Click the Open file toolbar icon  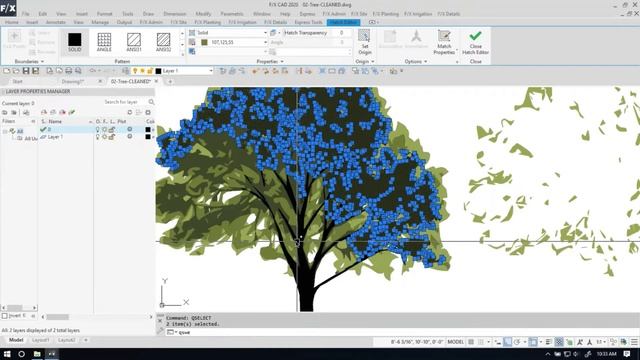pos(16,71)
